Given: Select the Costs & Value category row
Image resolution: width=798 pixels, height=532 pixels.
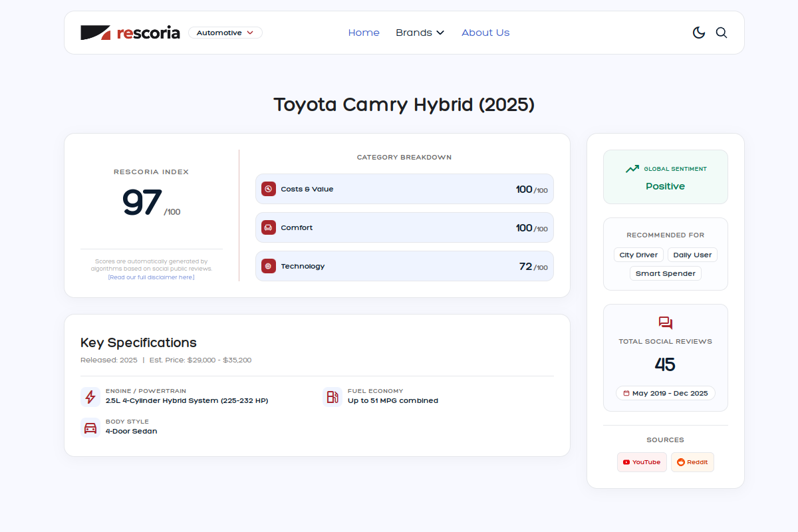Looking at the screenshot, I should pyautogui.click(x=404, y=189).
